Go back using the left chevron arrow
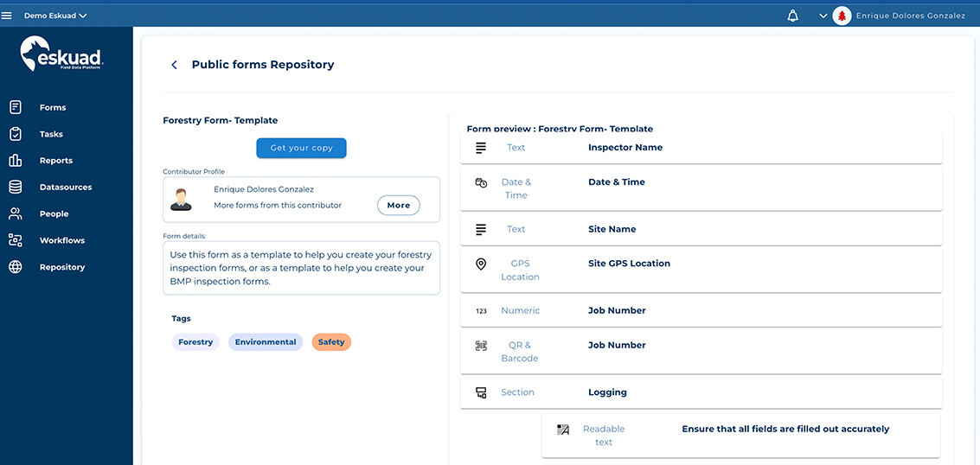This screenshot has width=980, height=465. [175, 65]
